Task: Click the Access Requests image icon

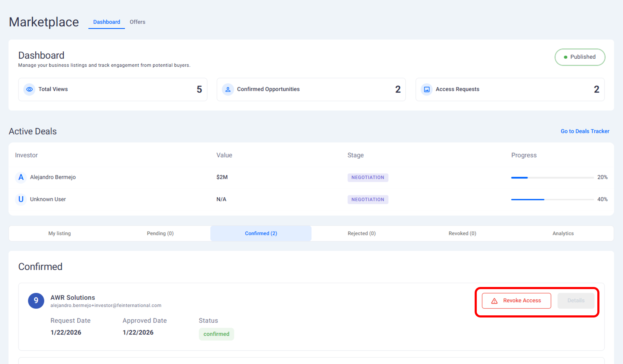Action: (427, 89)
